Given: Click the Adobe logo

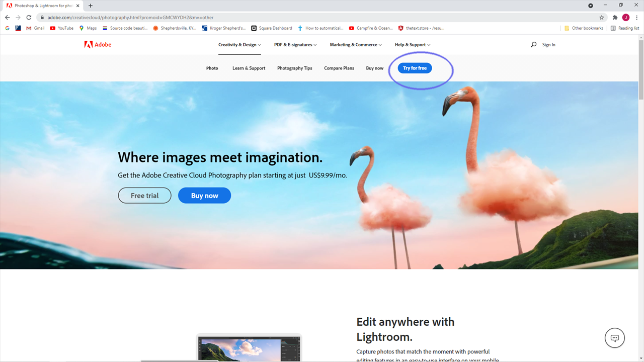Looking at the screenshot, I should (98, 45).
